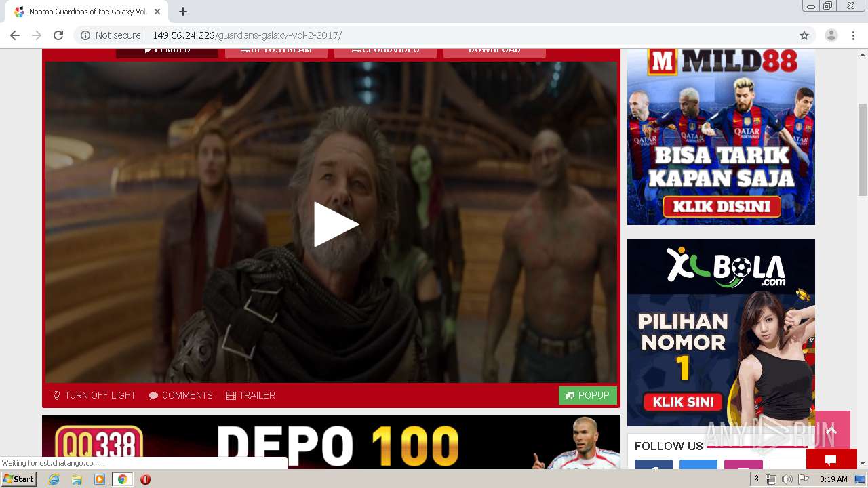Launch Internet Explorer from the taskbar
This screenshot has height=488, width=868.
(54, 479)
